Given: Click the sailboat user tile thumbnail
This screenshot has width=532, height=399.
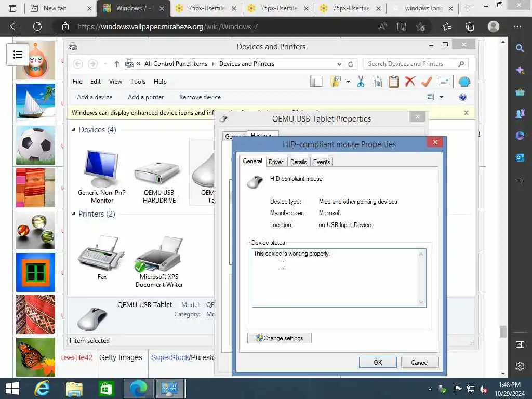Looking at the screenshot, I should (35, 103).
